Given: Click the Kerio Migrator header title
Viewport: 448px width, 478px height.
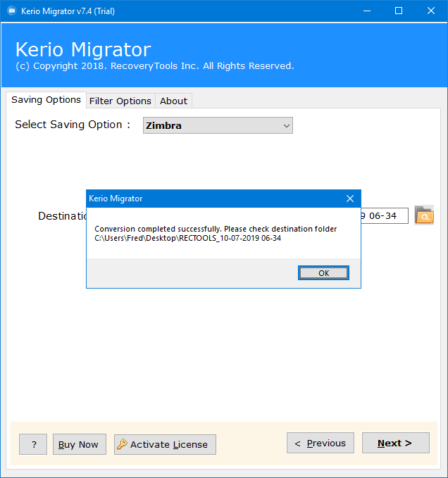Looking at the screenshot, I should coord(83,49).
